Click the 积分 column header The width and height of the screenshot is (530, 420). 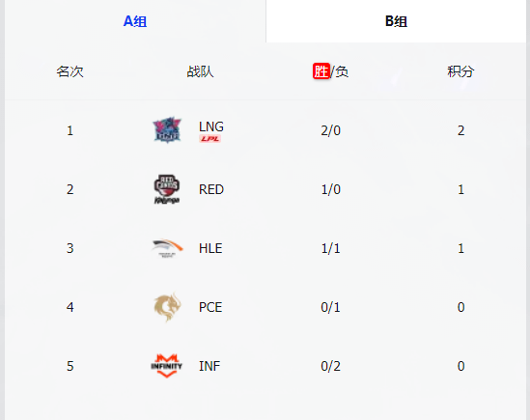[x=460, y=71]
